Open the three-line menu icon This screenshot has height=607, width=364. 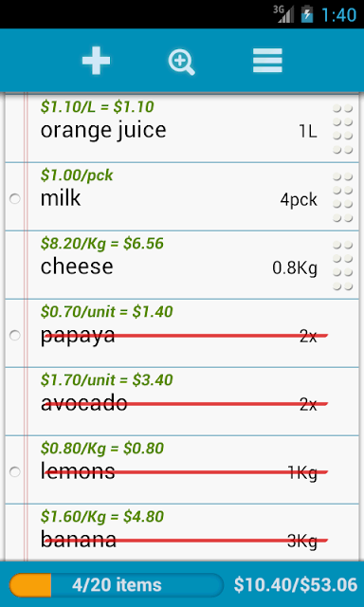[267, 61]
